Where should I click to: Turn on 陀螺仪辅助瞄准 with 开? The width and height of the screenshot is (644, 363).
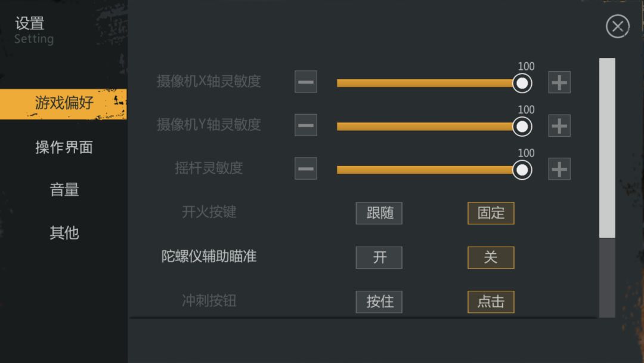[x=379, y=257]
